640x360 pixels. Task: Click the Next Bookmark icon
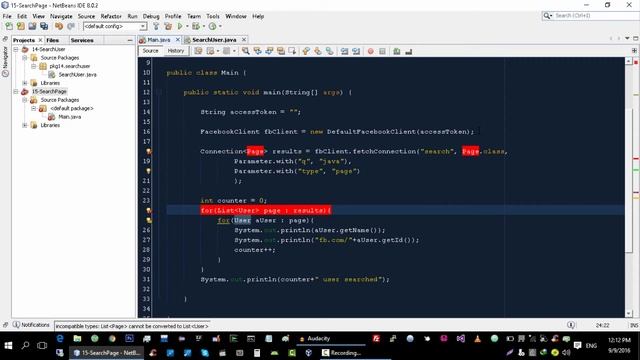point(318,51)
